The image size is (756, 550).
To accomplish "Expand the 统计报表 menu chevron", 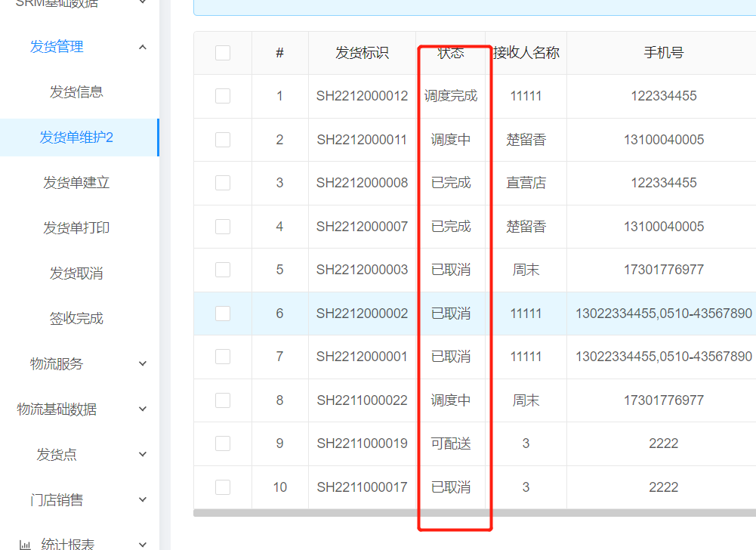I will tap(142, 545).
